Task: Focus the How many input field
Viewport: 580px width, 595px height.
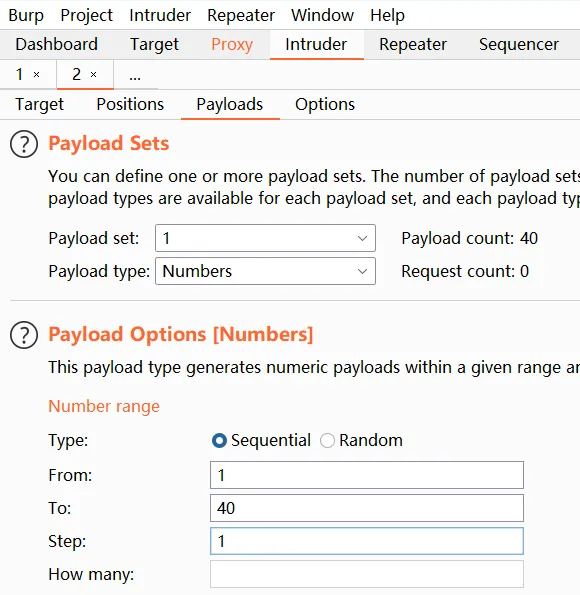Action: click(x=367, y=574)
